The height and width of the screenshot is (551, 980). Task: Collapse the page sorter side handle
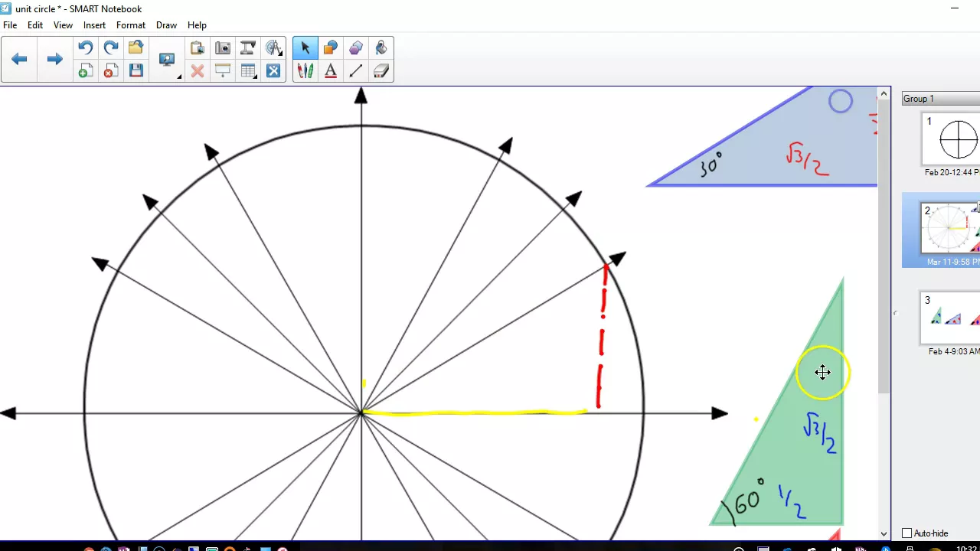[x=895, y=313]
